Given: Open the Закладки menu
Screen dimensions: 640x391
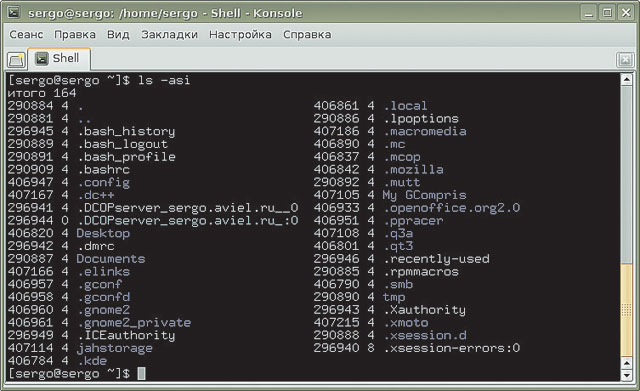Looking at the screenshot, I should [169, 35].
